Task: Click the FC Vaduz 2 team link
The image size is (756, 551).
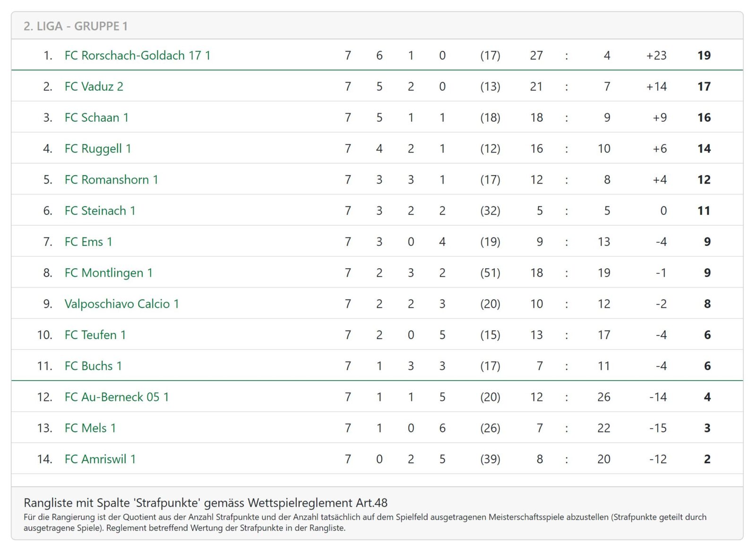Action: (x=94, y=87)
